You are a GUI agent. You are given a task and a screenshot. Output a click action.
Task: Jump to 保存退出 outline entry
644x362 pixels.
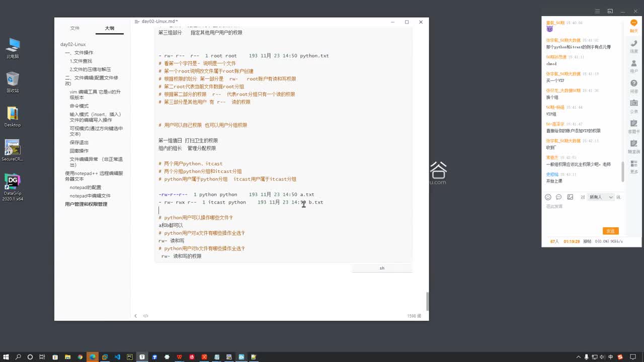tap(79, 143)
